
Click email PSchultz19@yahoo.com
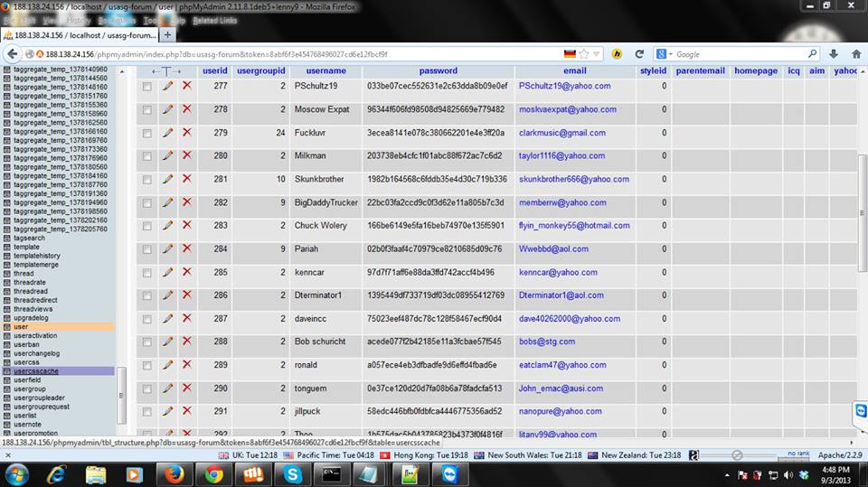[564, 86]
